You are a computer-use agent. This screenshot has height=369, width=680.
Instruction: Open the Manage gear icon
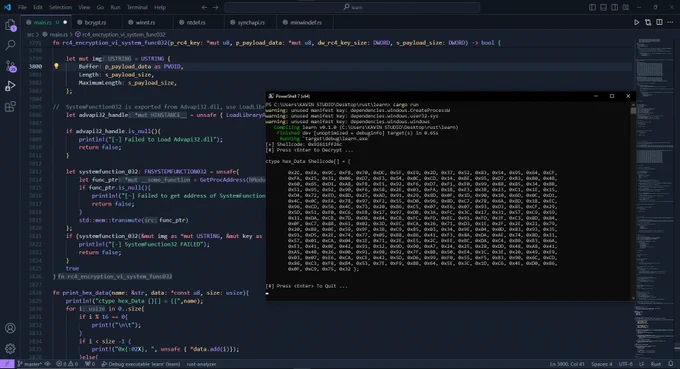click(10, 348)
